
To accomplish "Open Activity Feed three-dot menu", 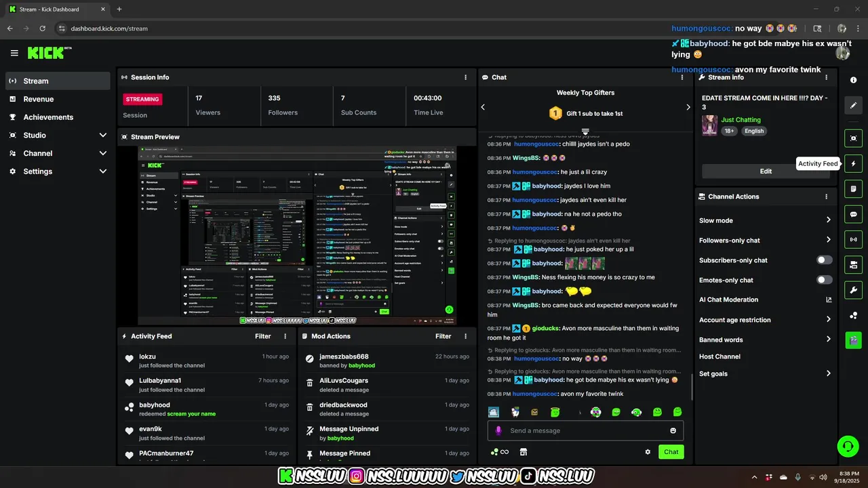I will click(x=285, y=336).
